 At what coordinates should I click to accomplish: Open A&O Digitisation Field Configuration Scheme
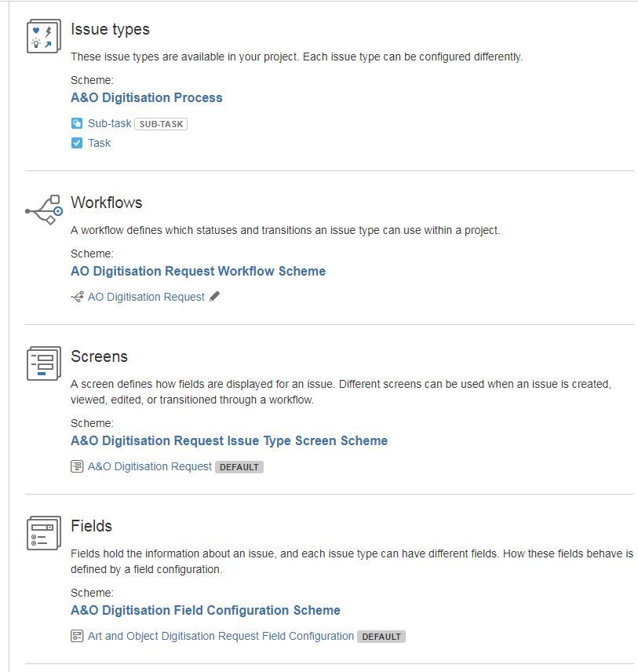pyautogui.click(x=206, y=610)
